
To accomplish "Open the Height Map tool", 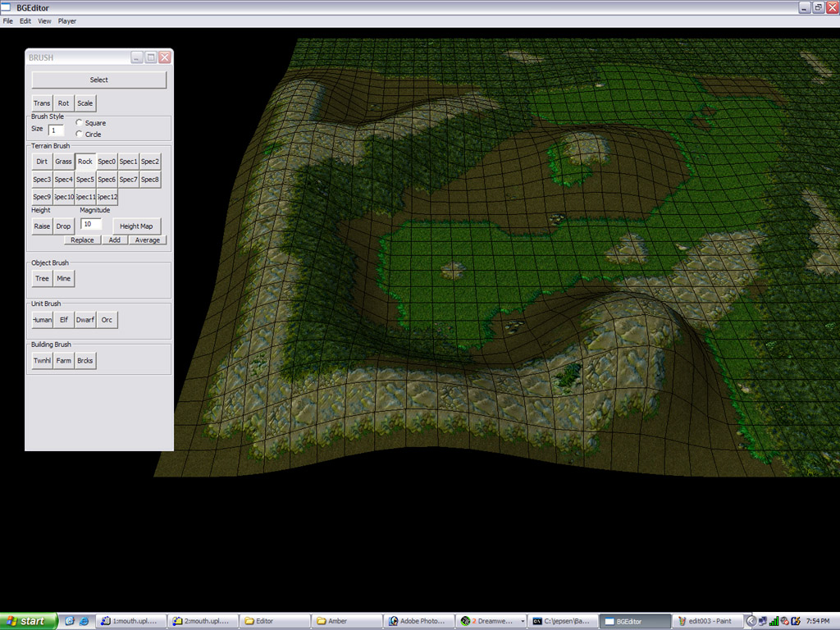I will coord(136,226).
